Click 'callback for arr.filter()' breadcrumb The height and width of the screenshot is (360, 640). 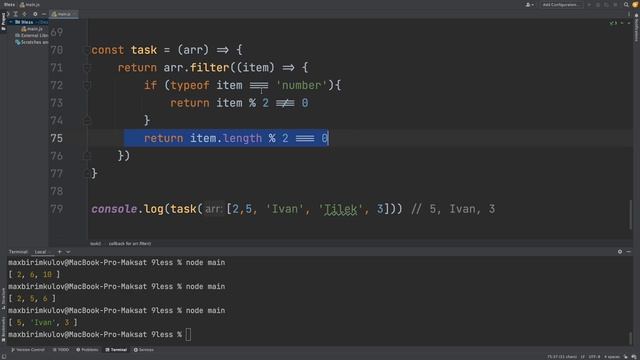[130, 244]
